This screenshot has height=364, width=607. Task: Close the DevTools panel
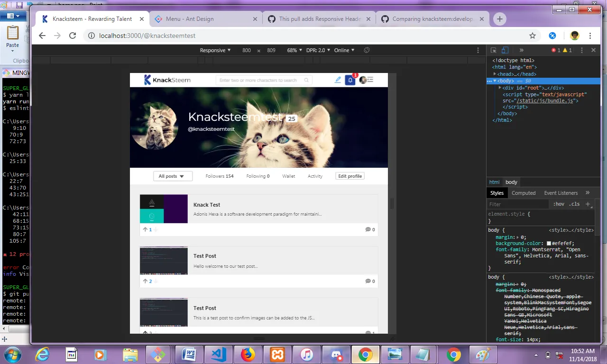tap(593, 50)
